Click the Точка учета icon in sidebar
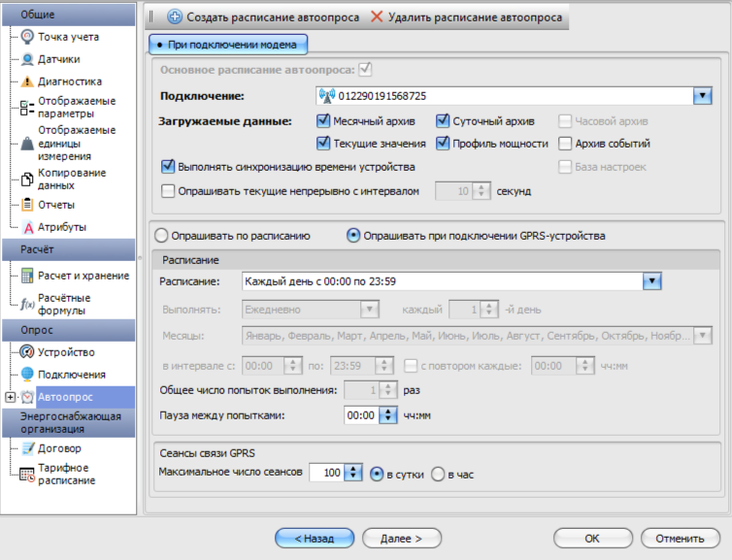The width and height of the screenshot is (732, 560). pyautogui.click(x=27, y=37)
